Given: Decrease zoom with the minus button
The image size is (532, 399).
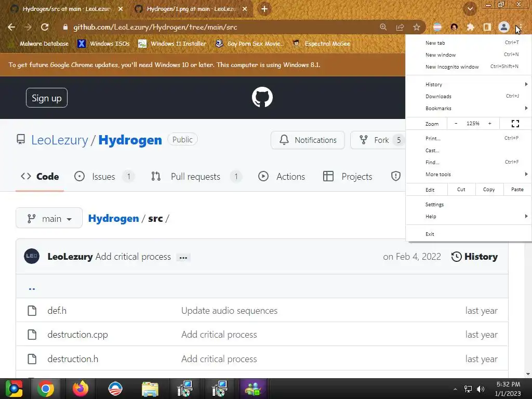Looking at the screenshot, I should [456, 124].
